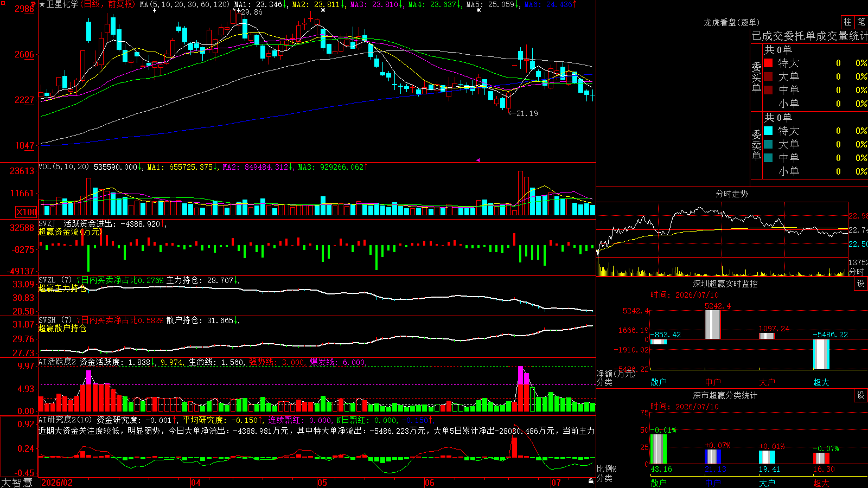Open 设 settings for 深市超赢分类统计
868x488 pixels.
click(x=861, y=395)
